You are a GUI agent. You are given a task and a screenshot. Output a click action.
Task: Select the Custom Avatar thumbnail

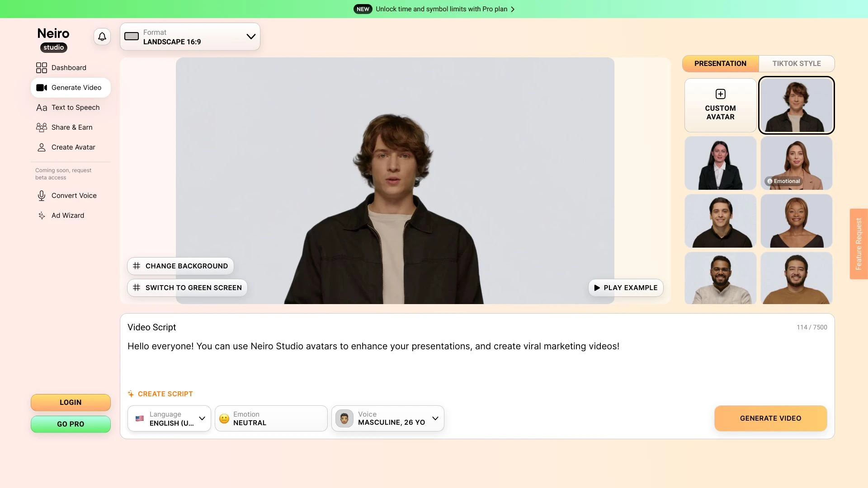pos(720,104)
